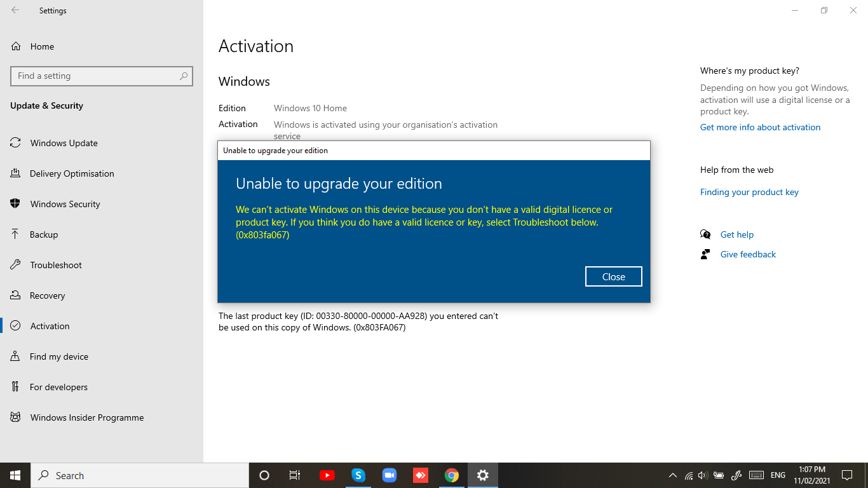Open Recovery settings
This screenshot has height=488, width=868.
point(102,295)
